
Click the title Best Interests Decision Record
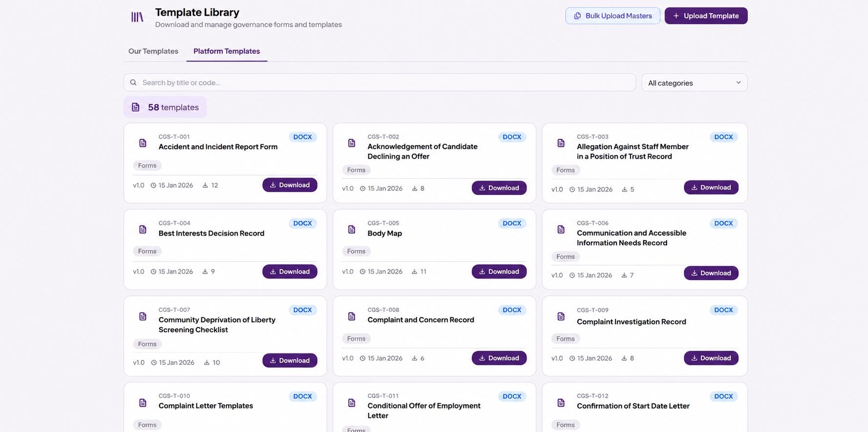click(x=212, y=233)
